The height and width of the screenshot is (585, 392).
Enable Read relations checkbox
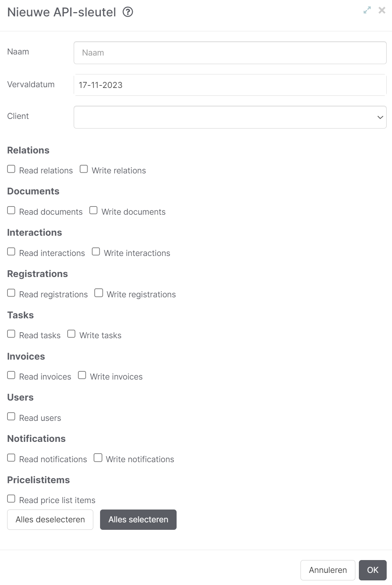tap(11, 169)
